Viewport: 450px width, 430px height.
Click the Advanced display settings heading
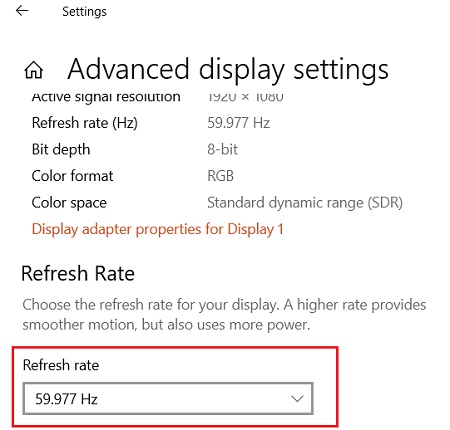click(x=228, y=69)
